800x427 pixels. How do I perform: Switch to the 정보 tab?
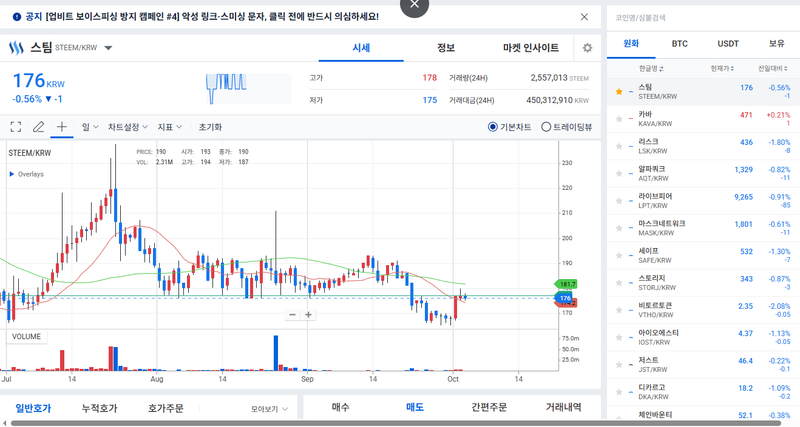point(446,48)
